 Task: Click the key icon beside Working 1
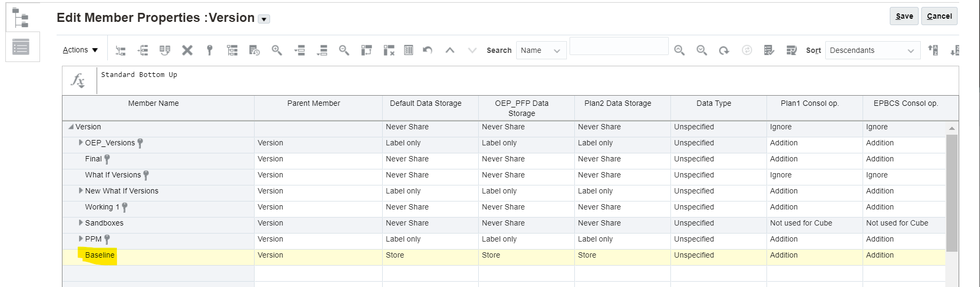124,207
